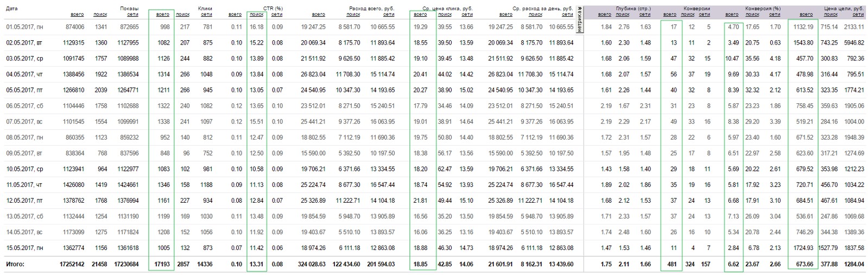Click total conversions value 481
The height and width of the screenshot is (275, 868).
click(x=671, y=265)
